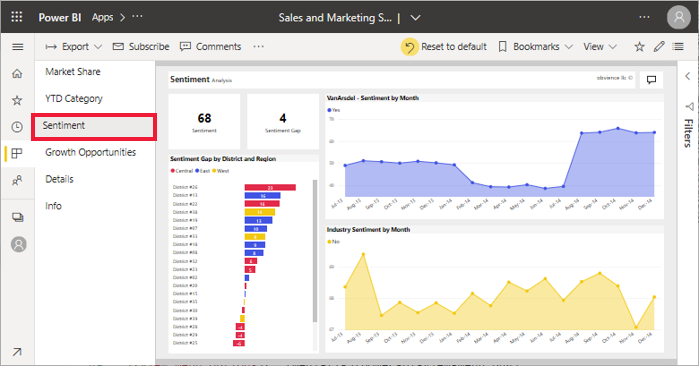The width and height of the screenshot is (700, 366).
Task: Click Yes legend item in VanArsdel chart
Action: click(x=334, y=110)
